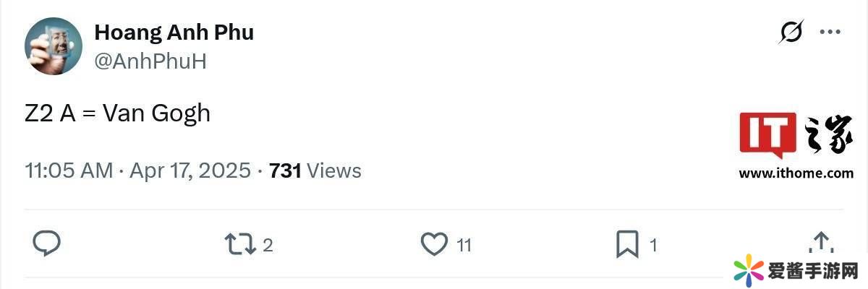Like the tweet with the heart icon
This screenshot has height=289, width=868.
tap(434, 244)
